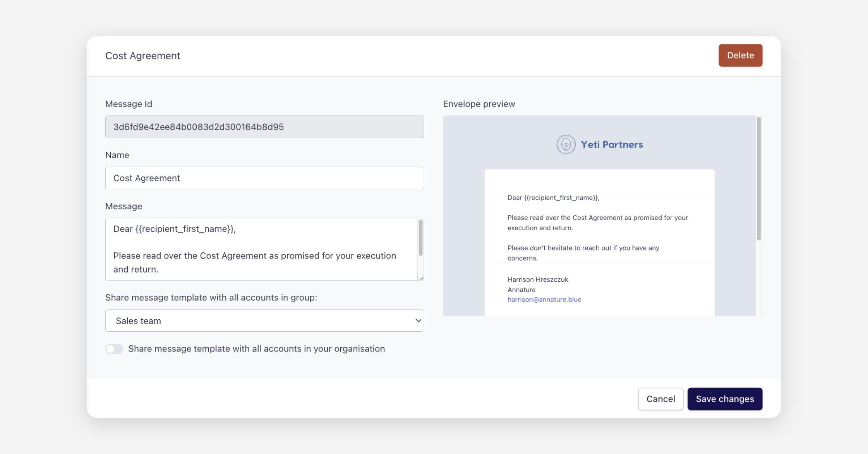Click the organisation sharing toggle label text
The height and width of the screenshot is (454, 868).
tap(256, 349)
